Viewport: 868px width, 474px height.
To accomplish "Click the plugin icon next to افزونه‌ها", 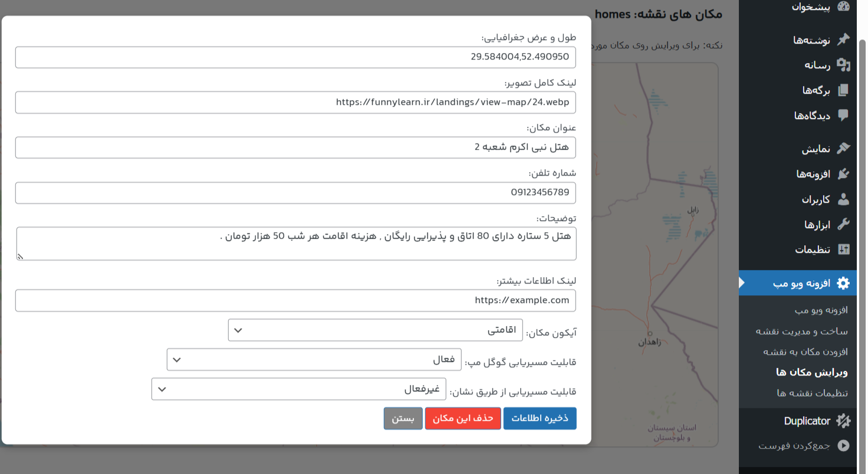I will tap(843, 174).
